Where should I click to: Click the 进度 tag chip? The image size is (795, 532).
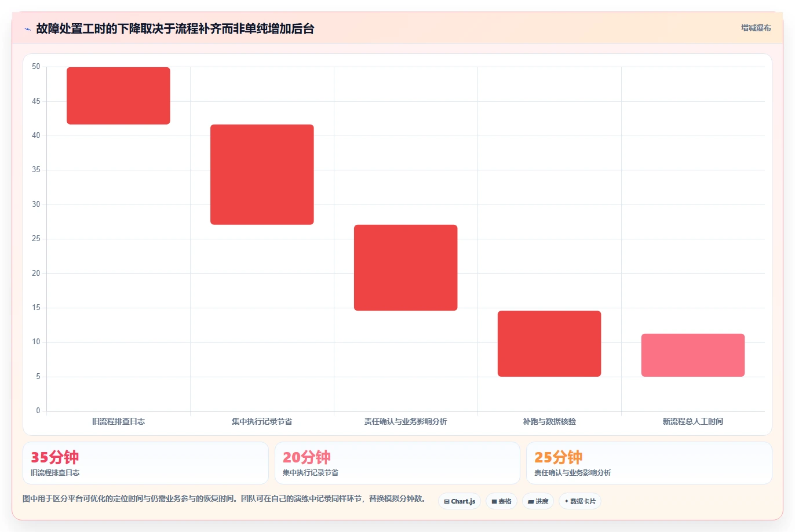pyautogui.click(x=538, y=501)
